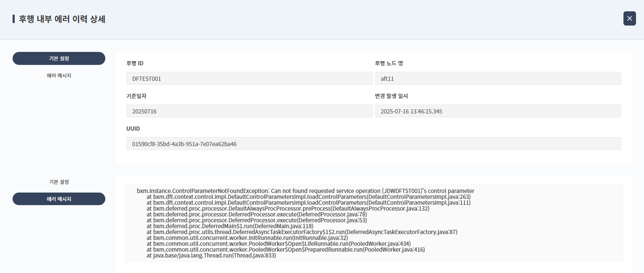Click the UUID label text
644x273 pixels.
point(133,129)
